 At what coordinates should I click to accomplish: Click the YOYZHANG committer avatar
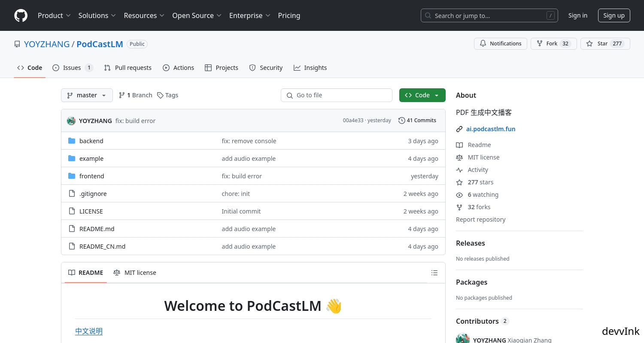[71, 121]
